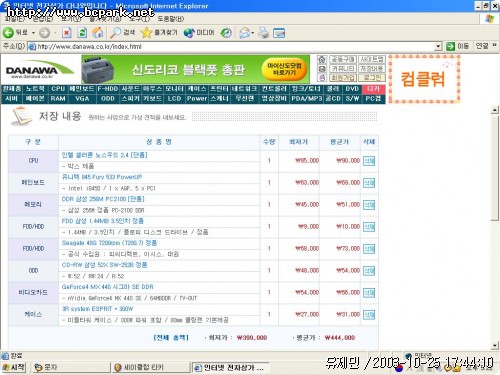Click the 커뮤니티 button
The width and height of the screenshot is (500, 375).
click(x=343, y=69)
